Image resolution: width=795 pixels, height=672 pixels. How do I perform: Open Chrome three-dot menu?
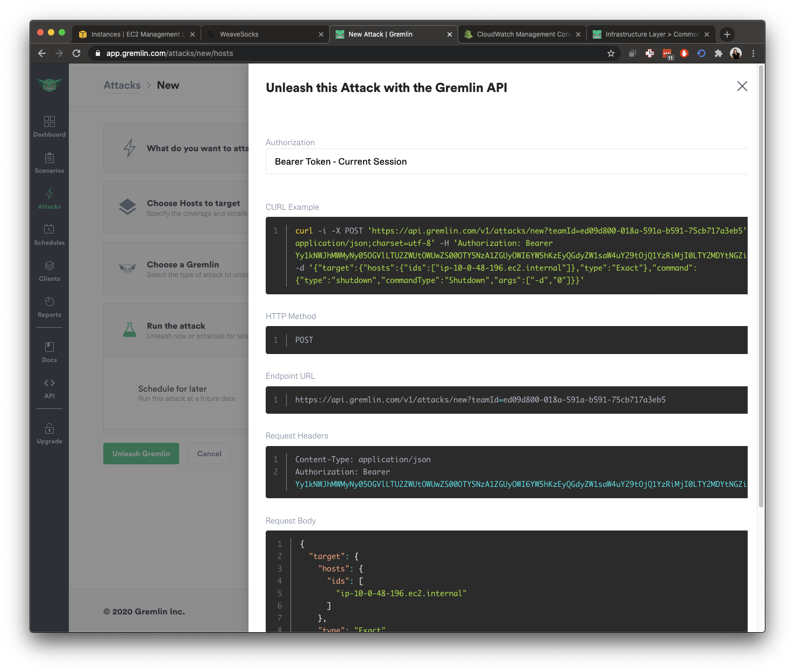[x=753, y=53]
